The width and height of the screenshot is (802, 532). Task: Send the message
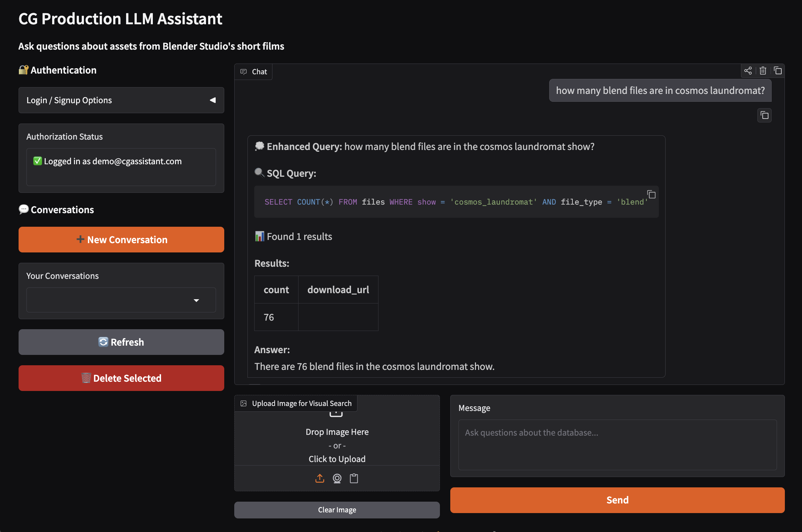point(617,500)
